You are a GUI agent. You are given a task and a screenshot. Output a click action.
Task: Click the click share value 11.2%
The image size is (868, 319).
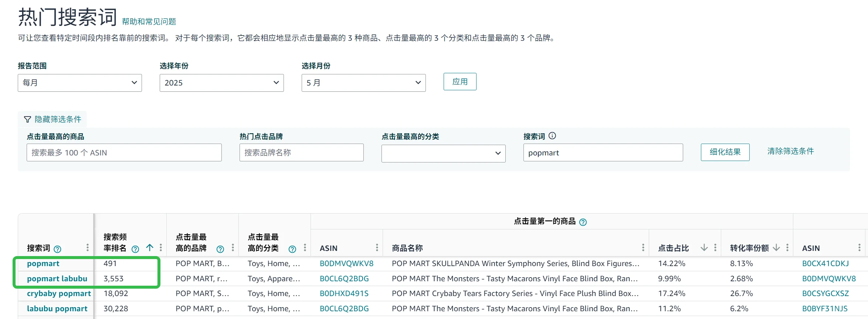tap(669, 309)
